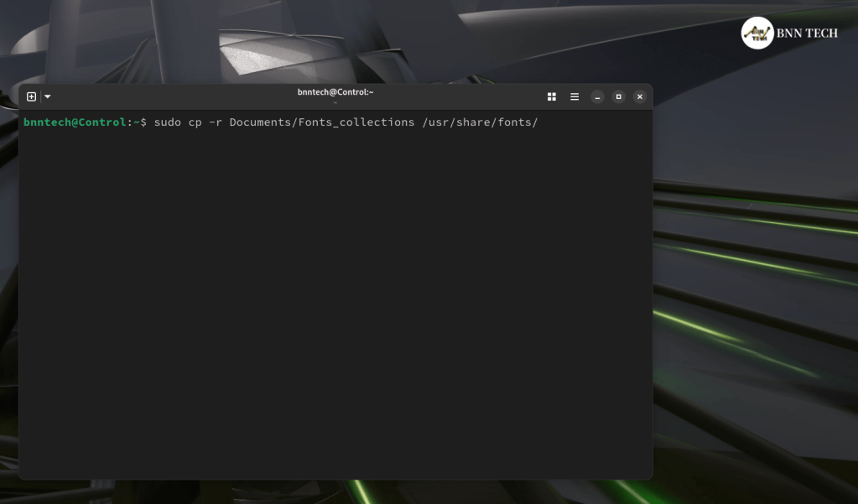Click the blank area inside the terminal
The image size is (858, 504).
pos(335,302)
